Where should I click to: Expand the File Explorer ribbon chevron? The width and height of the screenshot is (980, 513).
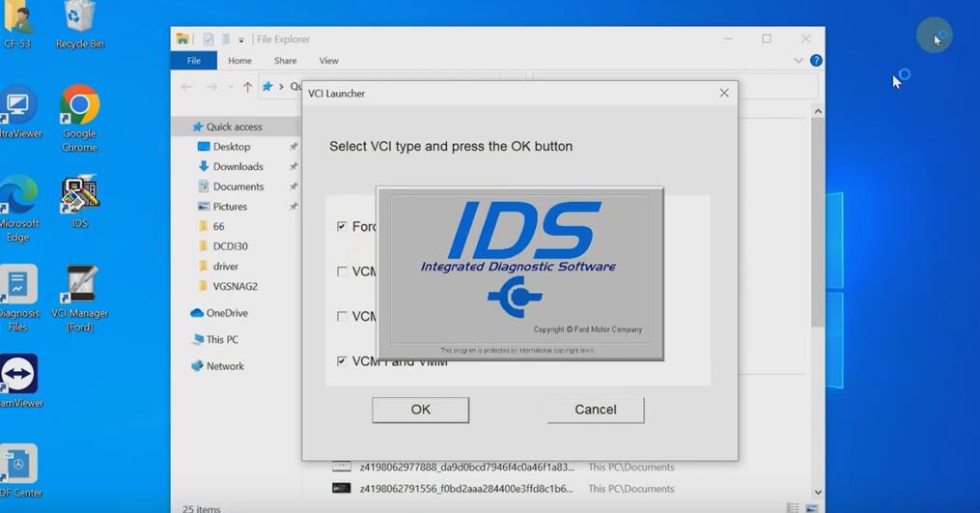(798, 61)
